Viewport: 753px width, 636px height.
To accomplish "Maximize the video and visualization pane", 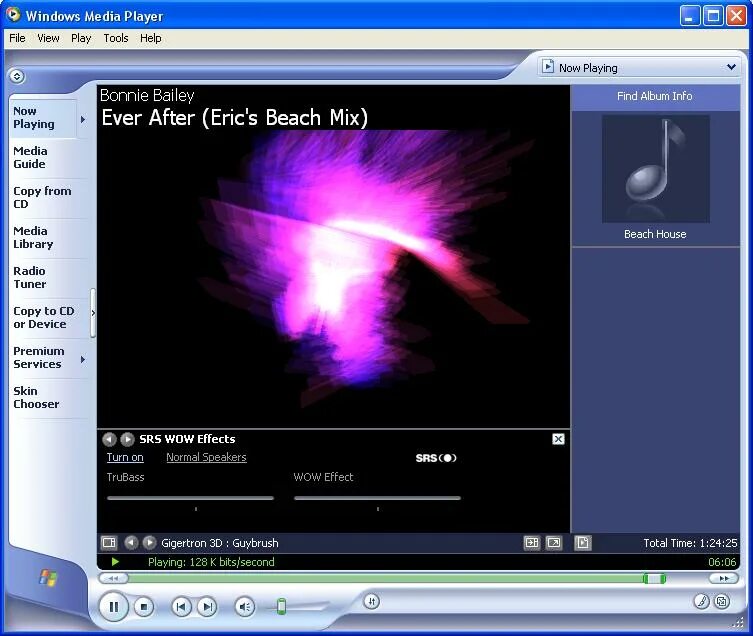I will [x=532, y=543].
